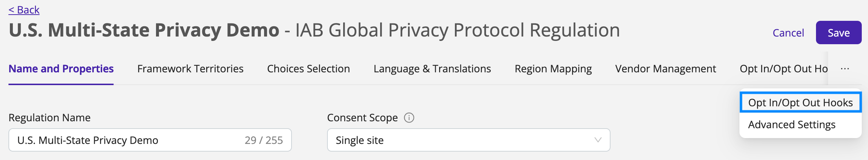Go to the Region Mapping tab
The height and width of the screenshot is (160, 868).
coord(553,69)
